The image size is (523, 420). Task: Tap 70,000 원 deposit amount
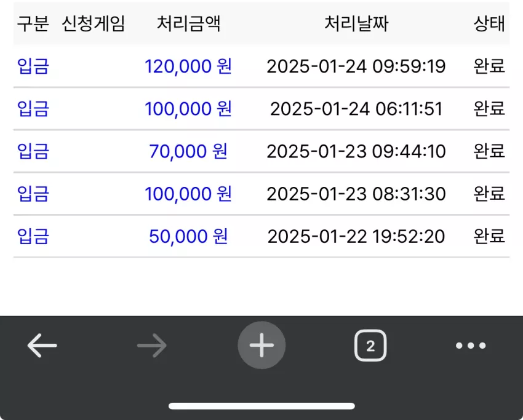pyautogui.click(x=188, y=151)
